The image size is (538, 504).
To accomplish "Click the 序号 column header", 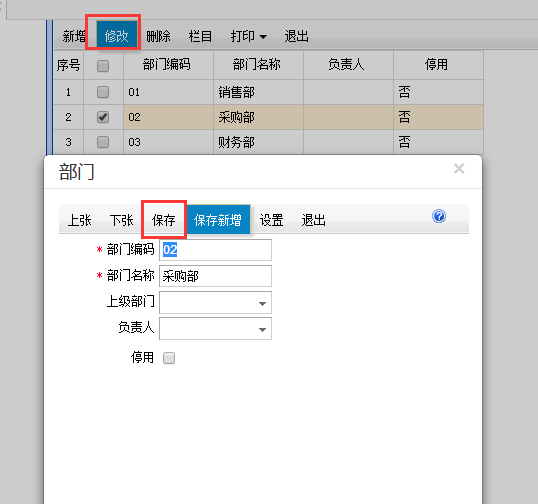I will click(x=69, y=65).
